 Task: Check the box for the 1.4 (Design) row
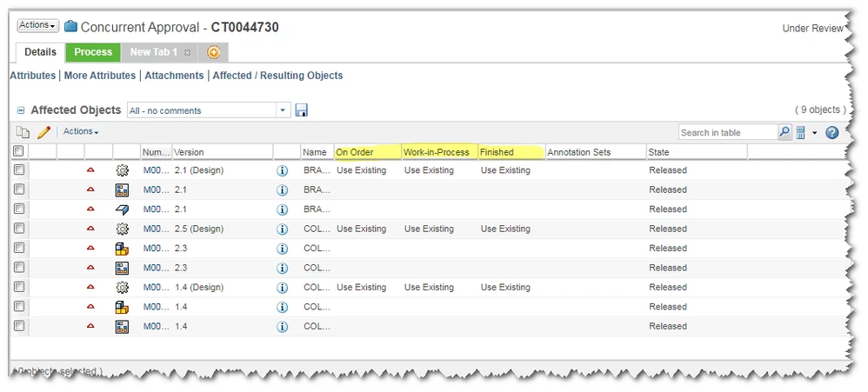(19, 287)
